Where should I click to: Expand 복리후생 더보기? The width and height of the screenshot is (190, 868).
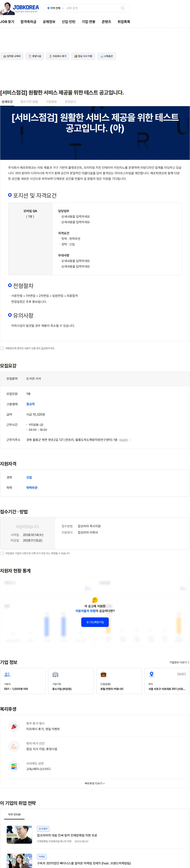pyautogui.click(x=95, y=783)
